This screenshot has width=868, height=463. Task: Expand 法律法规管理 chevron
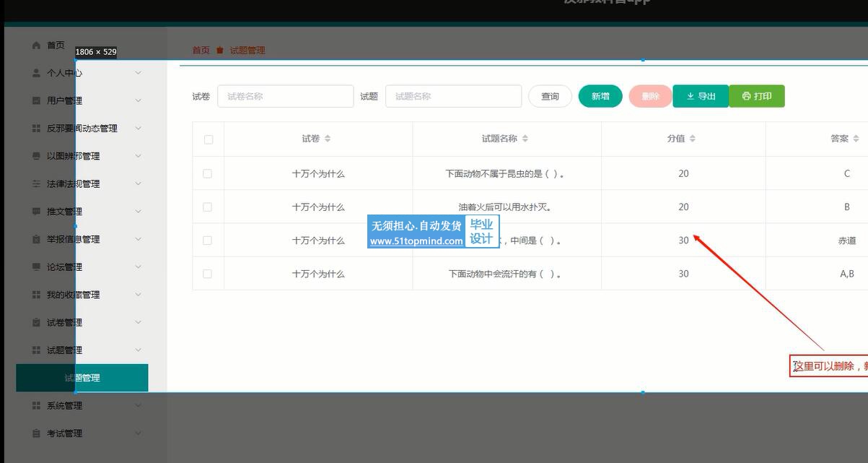coord(138,183)
